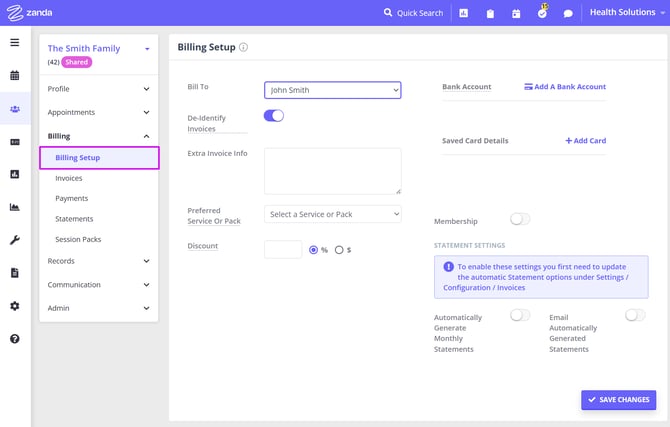Open the Preferred Service or Pack dropdown
The width and height of the screenshot is (670, 427).
(332, 214)
